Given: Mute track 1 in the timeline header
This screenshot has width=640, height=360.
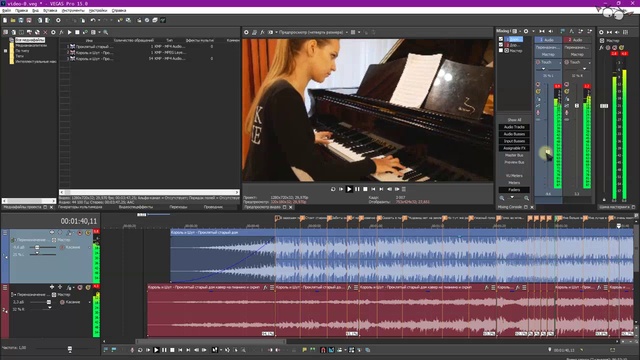Looking at the screenshot, I should coord(80,233).
